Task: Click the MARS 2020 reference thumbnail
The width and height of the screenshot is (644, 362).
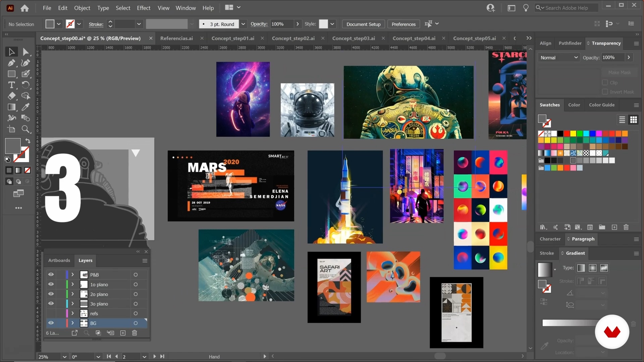Action: 231,186
